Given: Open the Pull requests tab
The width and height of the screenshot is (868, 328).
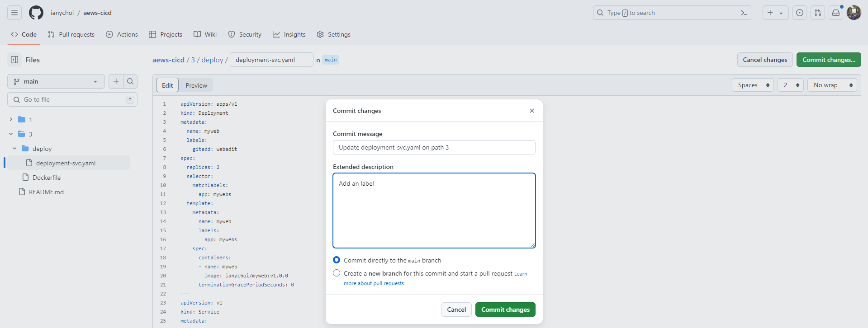Looking at the screenshot, I should tap(71, 34).
